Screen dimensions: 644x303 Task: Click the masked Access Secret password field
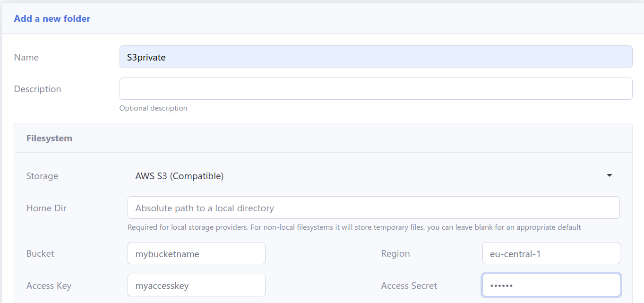coord(551,286)
